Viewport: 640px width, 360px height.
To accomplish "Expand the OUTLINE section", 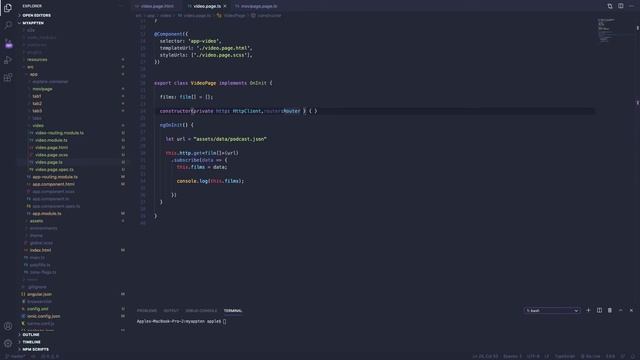I will tap(31, 335).
